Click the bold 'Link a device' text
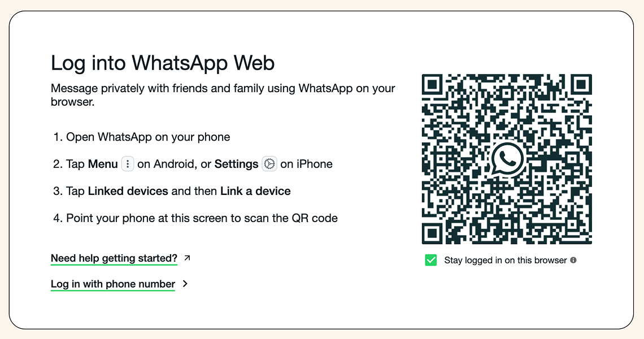Screen dimensions: 644x339 click(x=255, y=191)
